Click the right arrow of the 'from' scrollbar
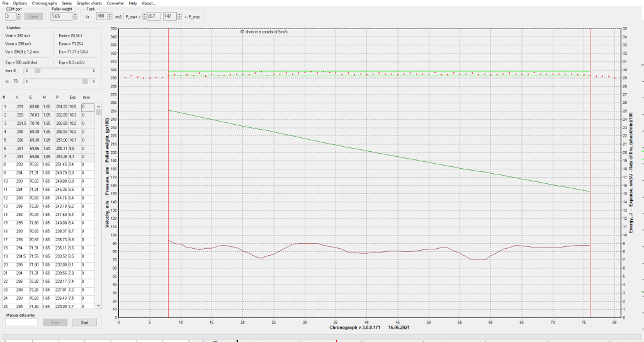Screen dimensions: 644x342 94,71
